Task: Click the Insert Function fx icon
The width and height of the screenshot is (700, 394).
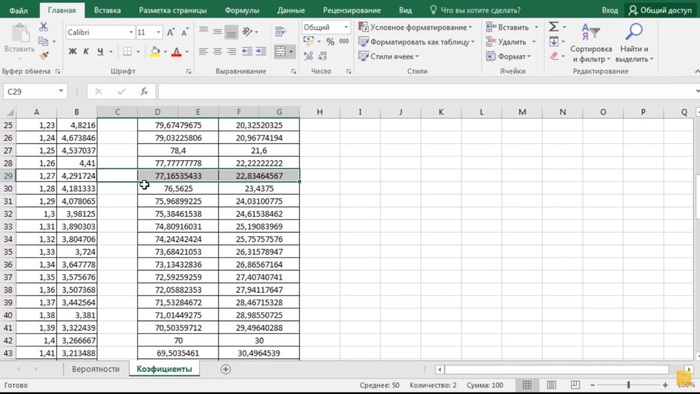Action: (x=144, y=91)
